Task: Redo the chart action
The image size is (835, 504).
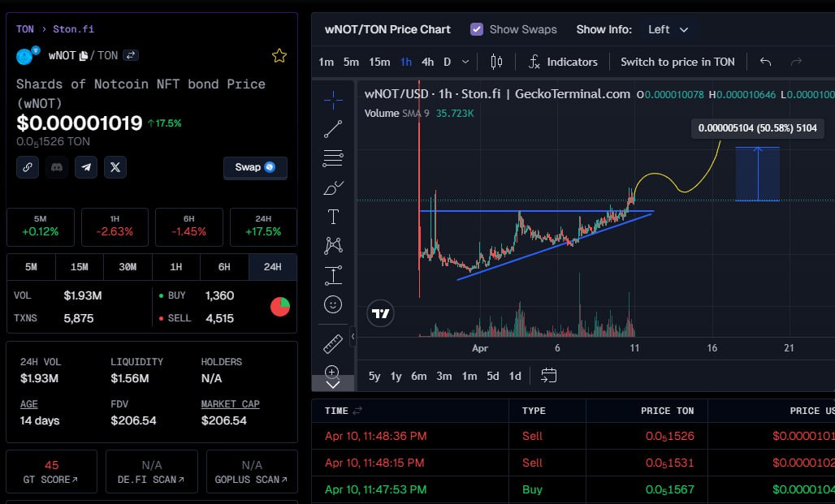Action: point(796,62)
